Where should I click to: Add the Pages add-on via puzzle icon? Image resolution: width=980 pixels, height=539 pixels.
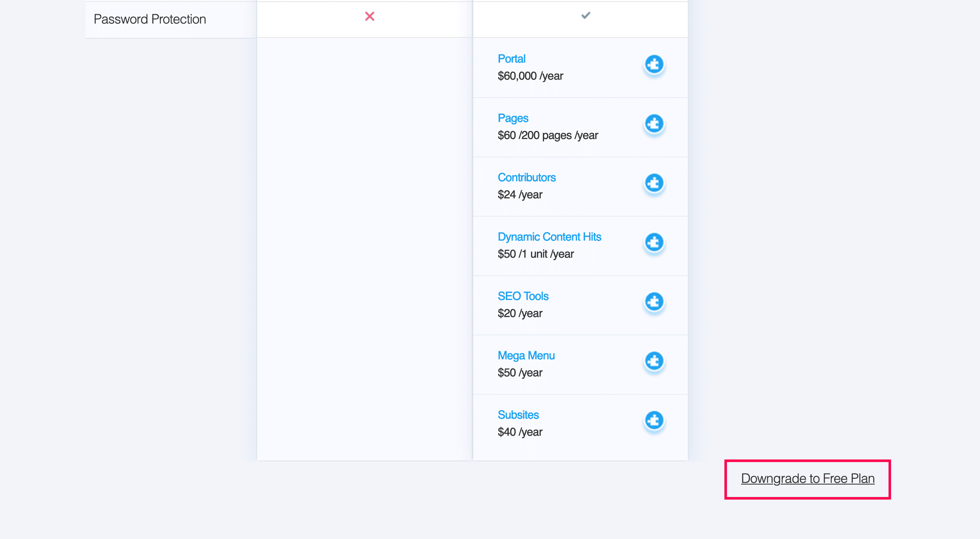[654, 124]
